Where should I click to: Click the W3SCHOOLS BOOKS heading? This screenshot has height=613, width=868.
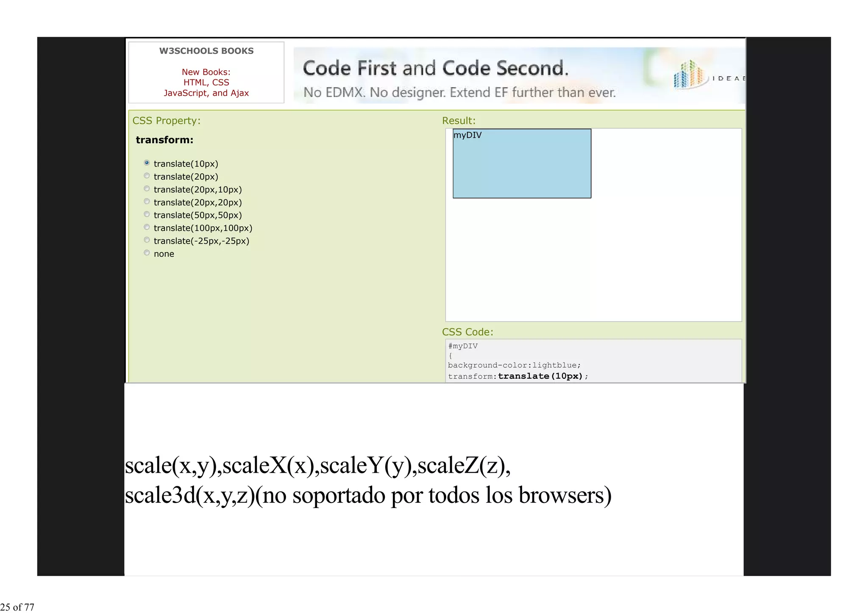[x=206, y=51]
